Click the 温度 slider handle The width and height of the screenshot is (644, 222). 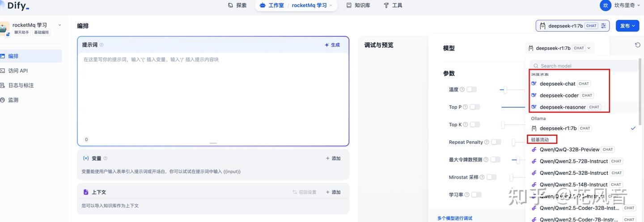point(505,90)
